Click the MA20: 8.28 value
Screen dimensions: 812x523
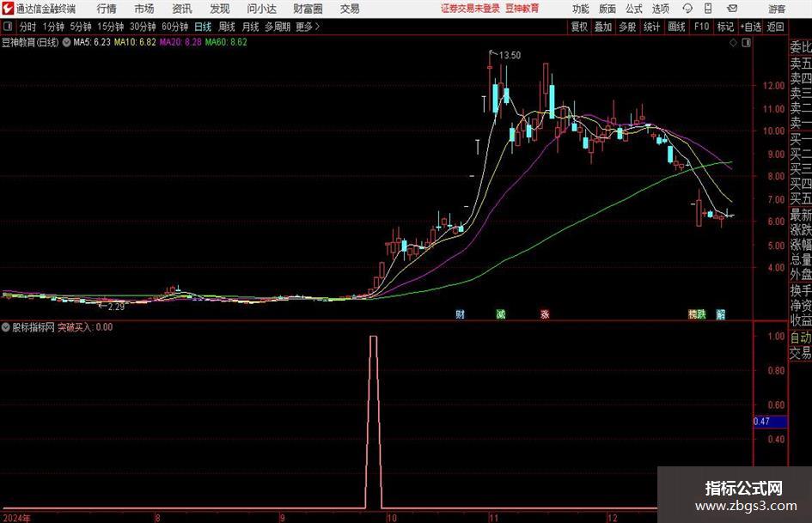(x=180, y=42)
